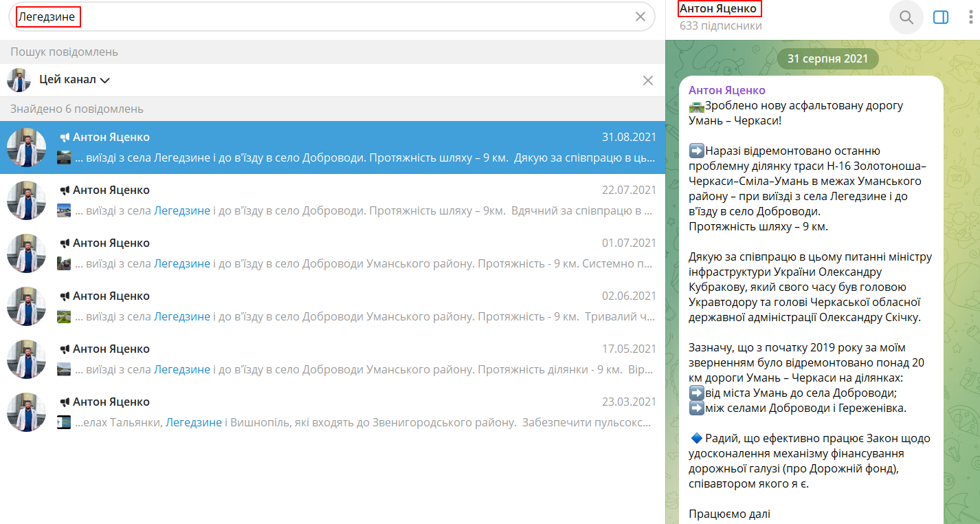Open search result dated 01.07.2021
The height and width of the screenshot is (524, 980).
(x=333, y=254)
